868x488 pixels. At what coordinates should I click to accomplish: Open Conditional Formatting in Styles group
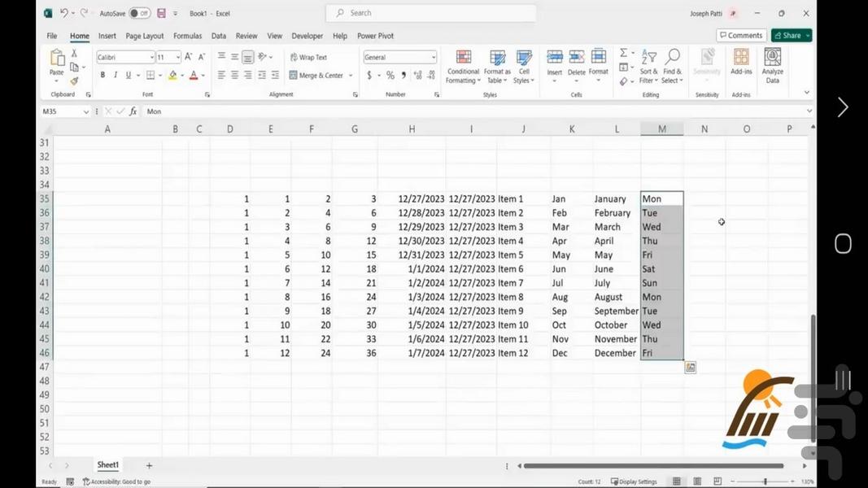pyautogui.click(x=463, y=66)
